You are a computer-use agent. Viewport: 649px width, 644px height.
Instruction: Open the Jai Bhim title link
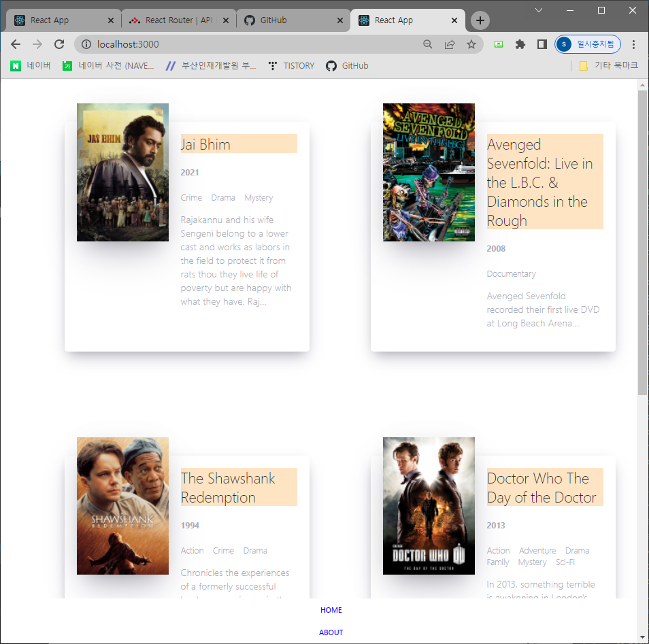point(239,143)
